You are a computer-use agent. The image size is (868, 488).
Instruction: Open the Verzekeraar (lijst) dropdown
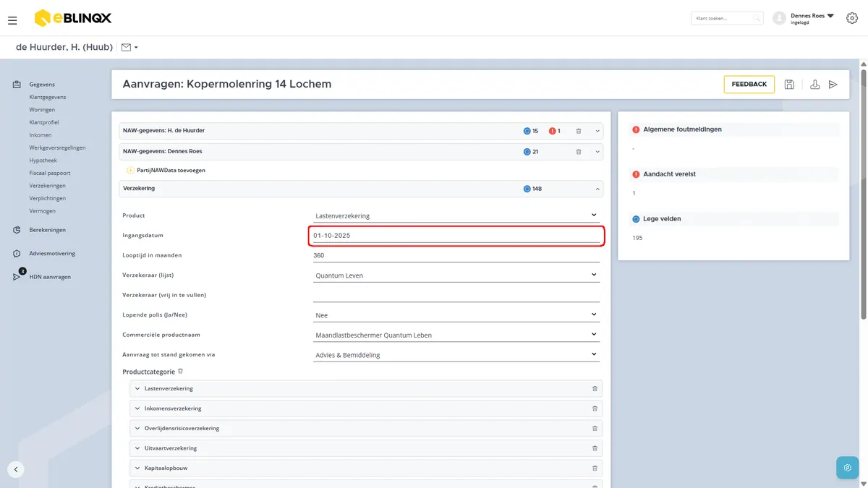point(456,275)
